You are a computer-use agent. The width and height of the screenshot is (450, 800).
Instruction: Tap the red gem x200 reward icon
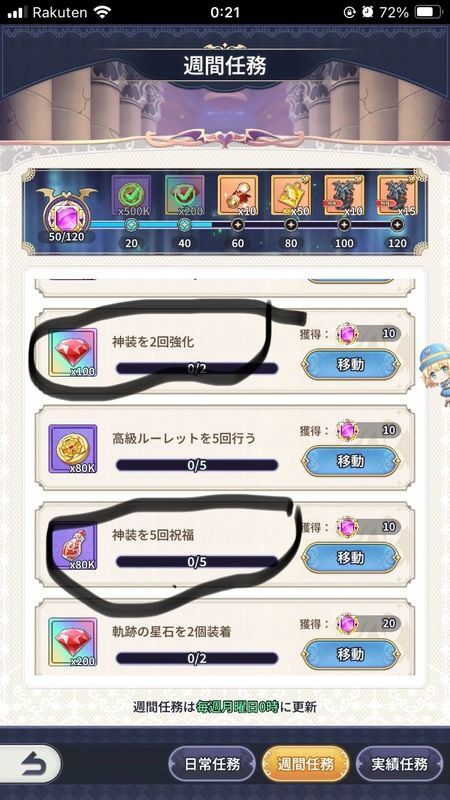[x=72, y=642]
